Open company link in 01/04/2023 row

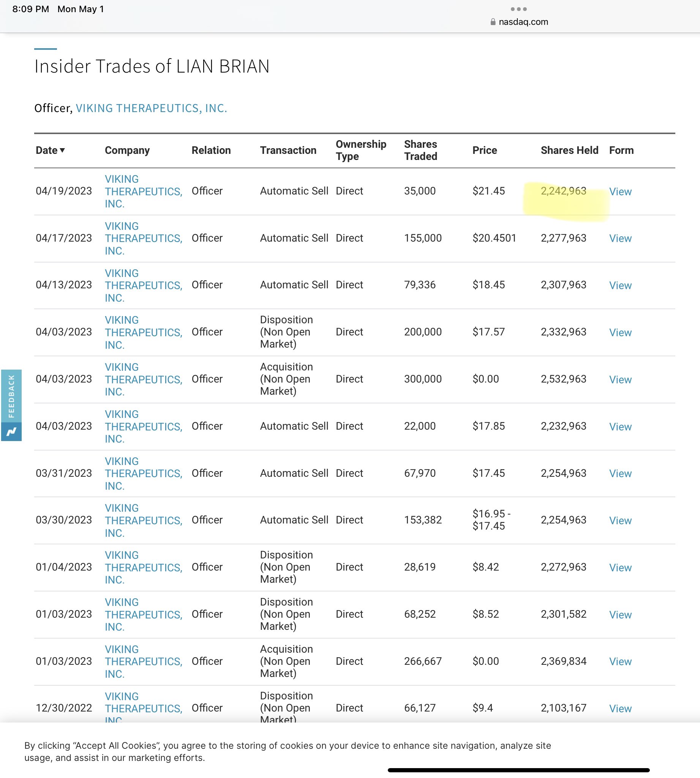pyautogui.click(x=144, y=567)
